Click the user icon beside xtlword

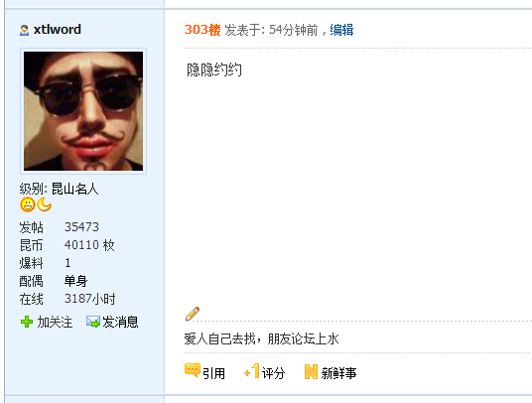pos(24,30)
